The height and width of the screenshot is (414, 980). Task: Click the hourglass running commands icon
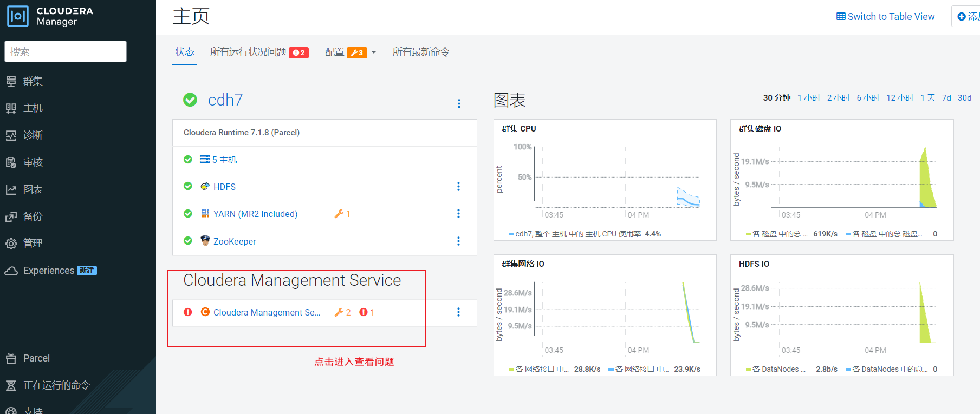[x=11, y=385]
